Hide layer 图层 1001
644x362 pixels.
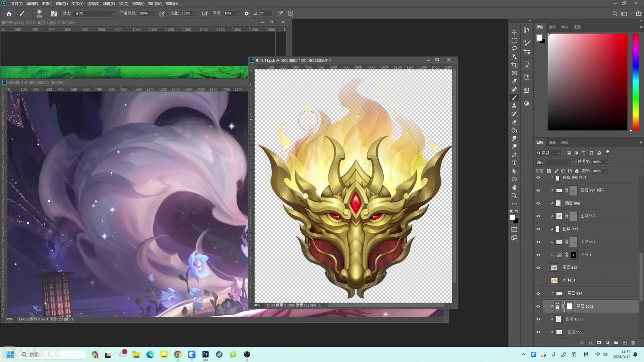point(538,306)
